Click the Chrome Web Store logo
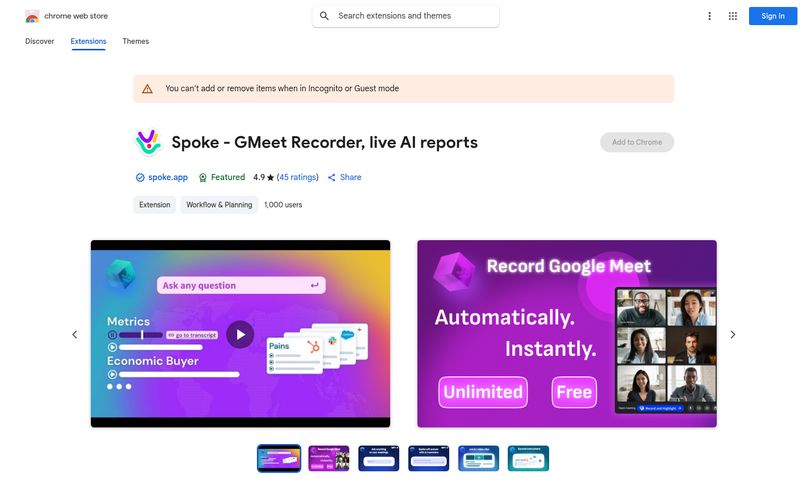800x496 pixels. [x=32, y=16]
